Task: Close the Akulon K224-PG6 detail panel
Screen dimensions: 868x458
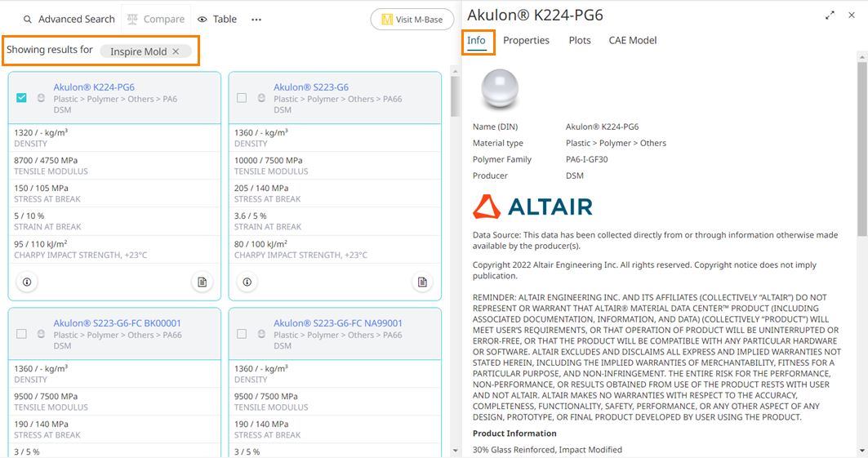Action: click(852, 16)
